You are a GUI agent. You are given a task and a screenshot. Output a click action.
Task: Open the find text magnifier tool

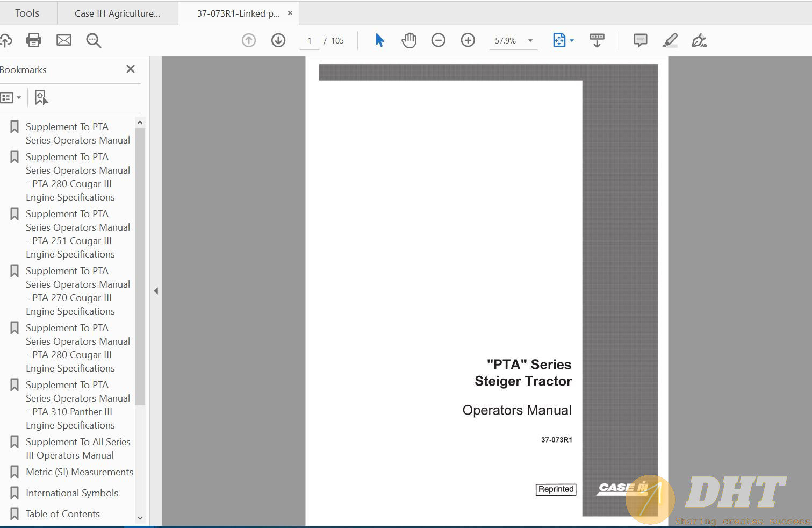click(94, 40)
